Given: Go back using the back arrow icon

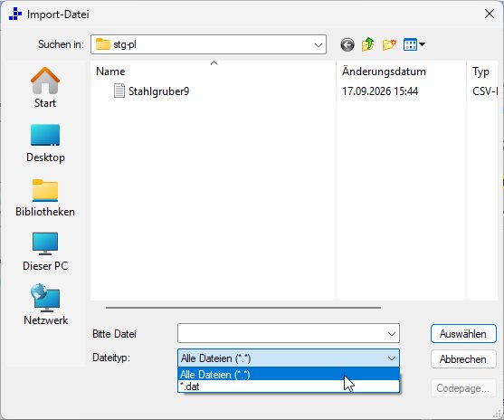Looking at the screenshot, I should [x=347, y=44].
